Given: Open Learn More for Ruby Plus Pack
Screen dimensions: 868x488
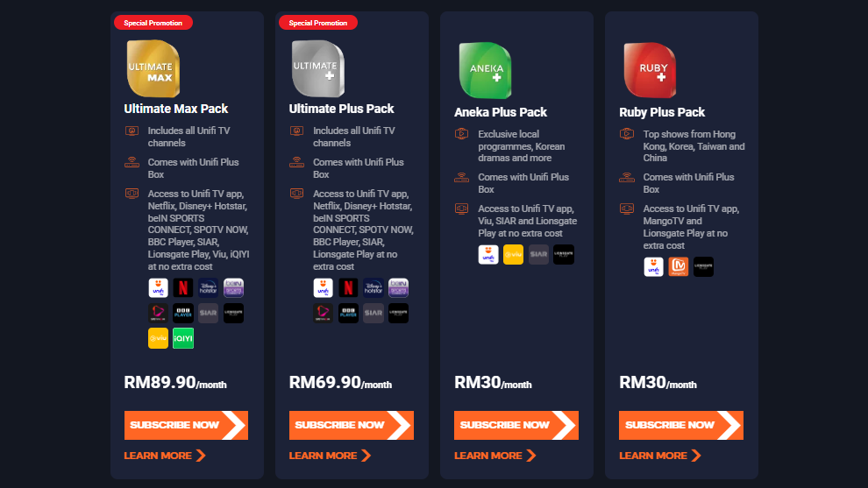Looking at the screenshot, I should click(x=660, y=456).
